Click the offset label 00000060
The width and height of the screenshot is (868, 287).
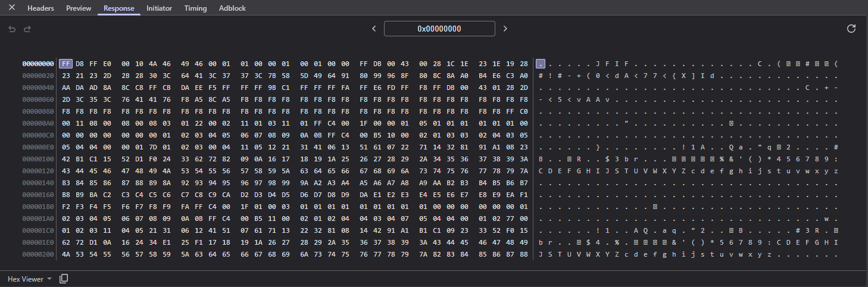point(38,99)
